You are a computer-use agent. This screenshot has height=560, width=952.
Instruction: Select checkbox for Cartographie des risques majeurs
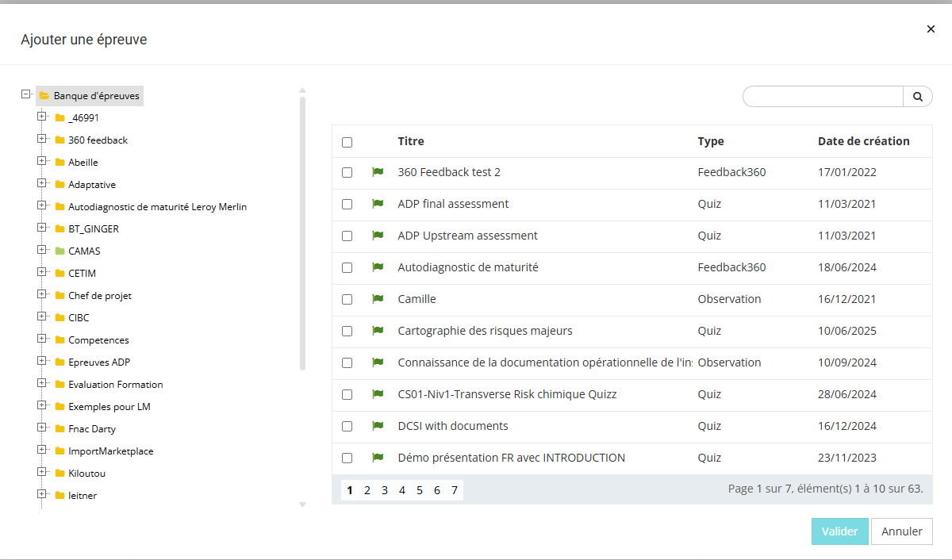coord(347,331)
